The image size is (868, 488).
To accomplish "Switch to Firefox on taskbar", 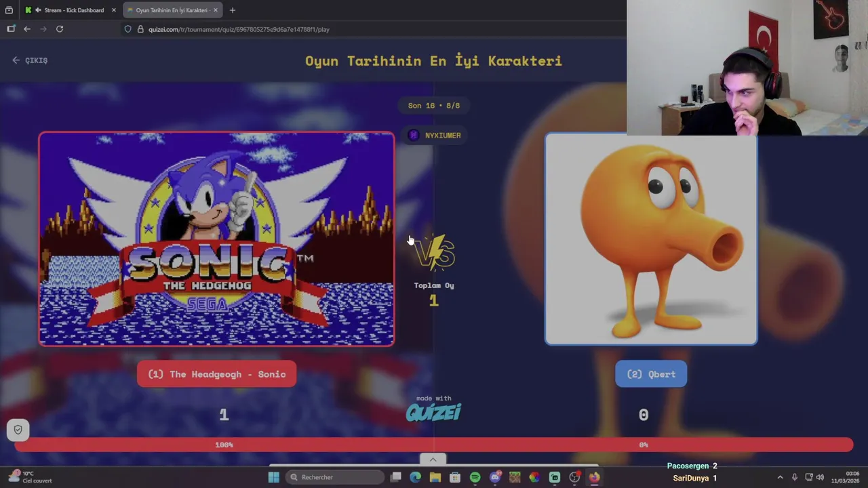I will 594,477.
